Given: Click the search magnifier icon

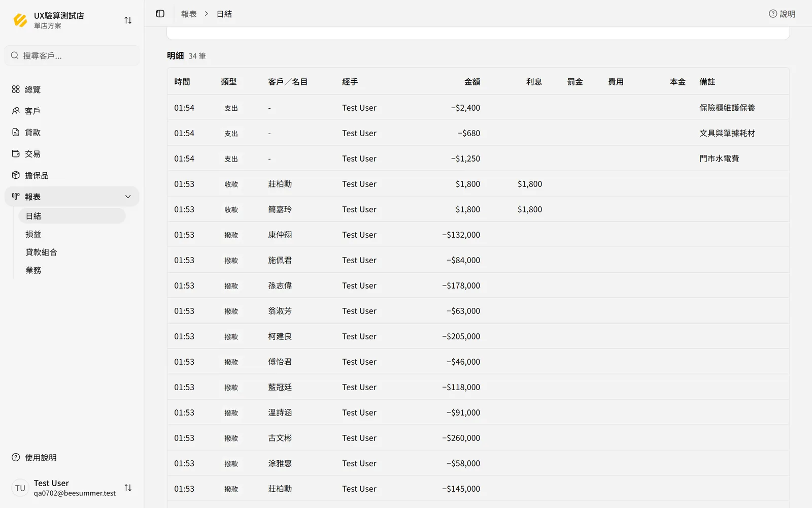Looking at the screenshot, I should [15, 55].
